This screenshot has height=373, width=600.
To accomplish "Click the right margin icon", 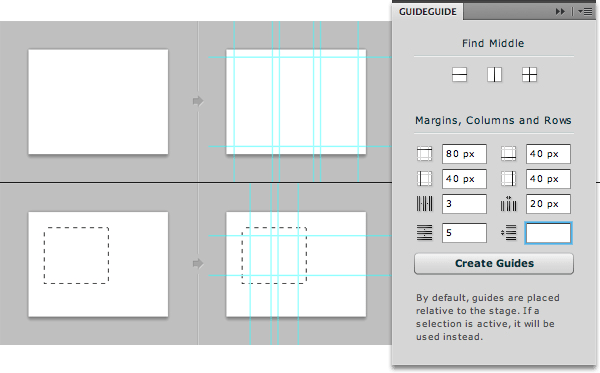I will [x=509, y=179].
